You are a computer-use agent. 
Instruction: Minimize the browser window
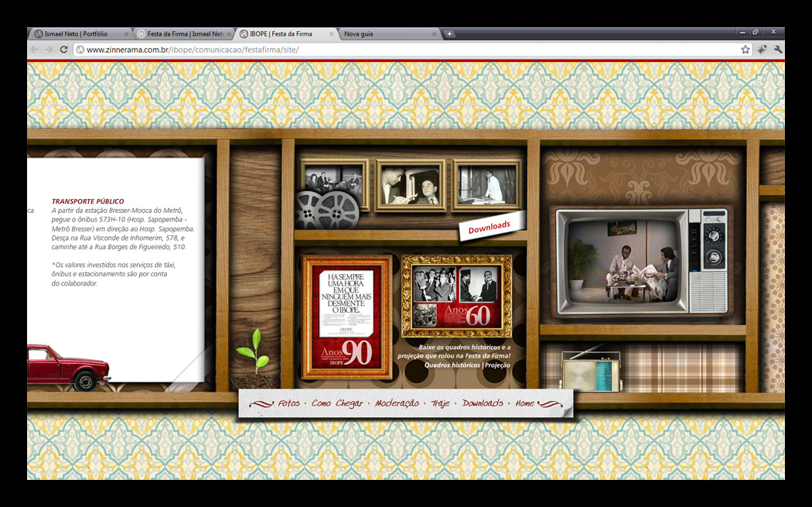pyautogui.click(x=742, y=33)
